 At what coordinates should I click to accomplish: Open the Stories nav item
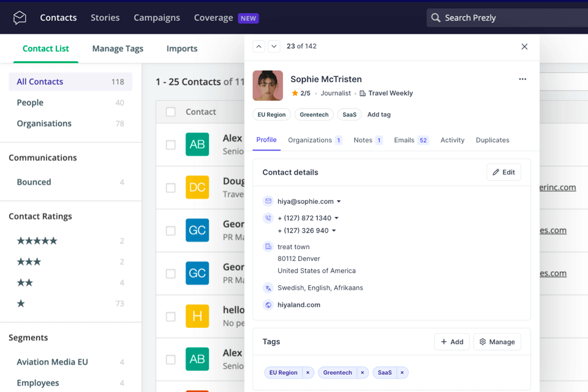[x=105, y=18]
